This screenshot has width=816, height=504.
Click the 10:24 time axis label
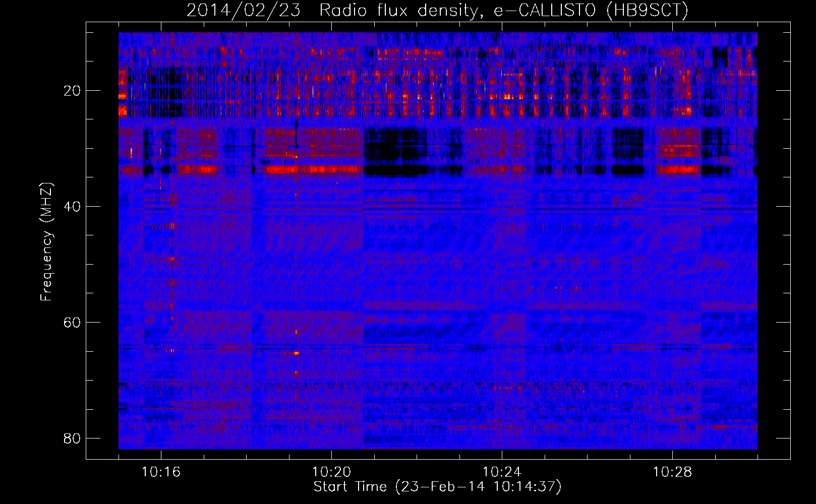502,472
